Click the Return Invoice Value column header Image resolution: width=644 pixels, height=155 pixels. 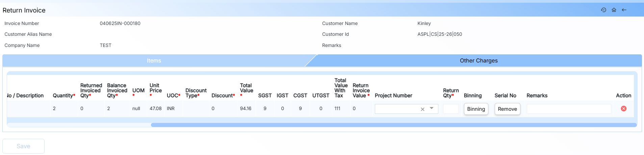(x=361, y=91)
